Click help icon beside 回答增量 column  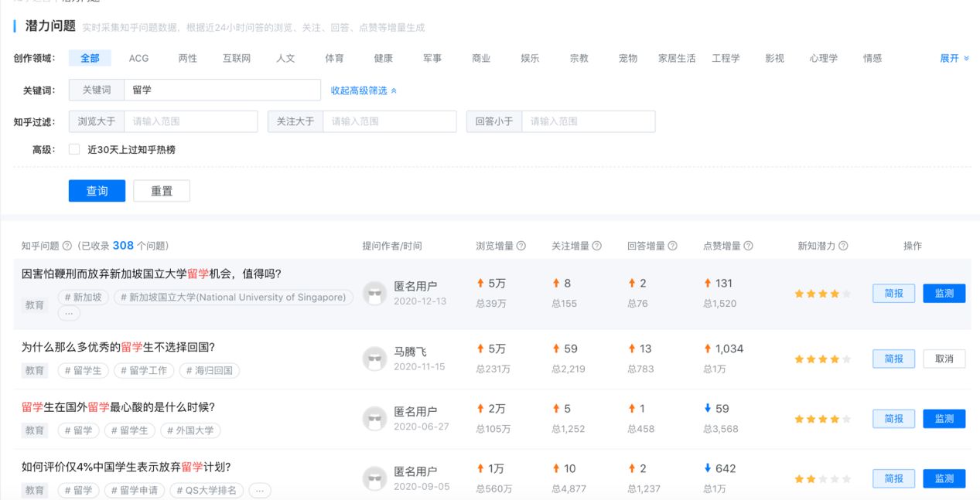pos(672,246)
